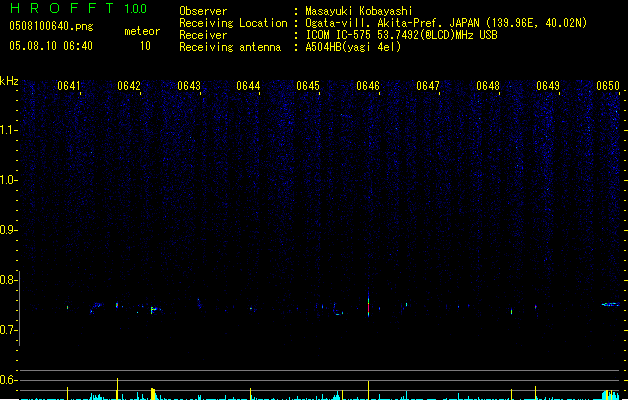
Task: Click the 0645 time marker
Action: click(x=308, y=86)
